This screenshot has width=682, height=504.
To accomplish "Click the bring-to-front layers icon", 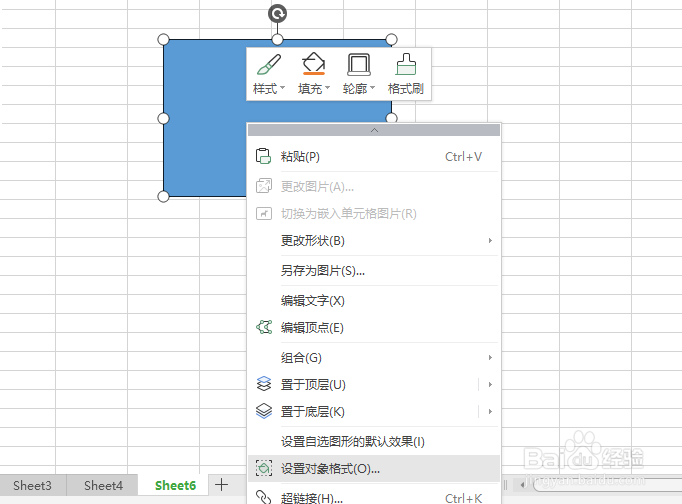I will click(x=264, y=384).
